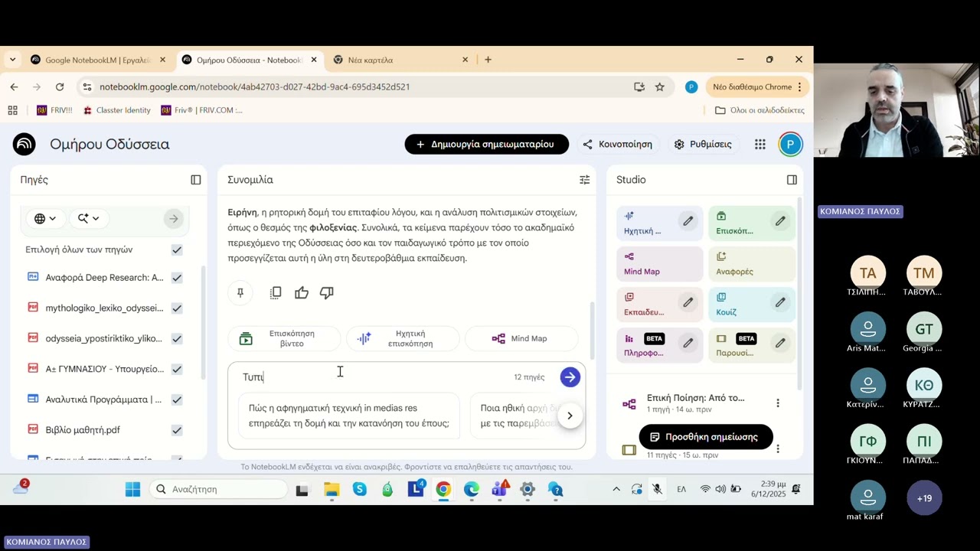Open Mind Map tile in Studio
The image size is (980, 551).
pos(659,263)
